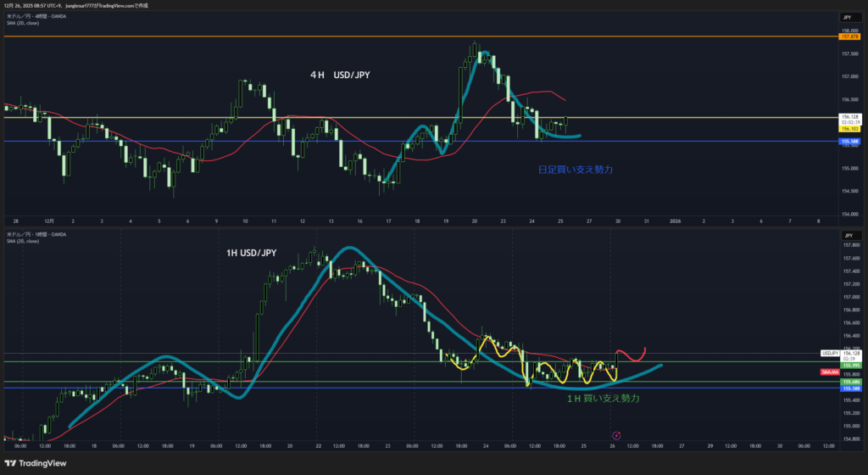Click the 2026 date on 4H time axis
Screen dimensions: 868x475
[675, 221]
